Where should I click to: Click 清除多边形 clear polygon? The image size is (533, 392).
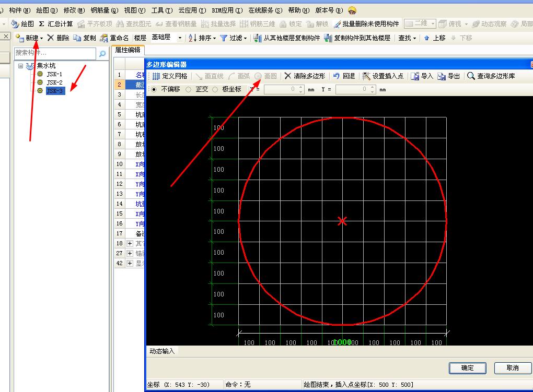click(305, 76)
